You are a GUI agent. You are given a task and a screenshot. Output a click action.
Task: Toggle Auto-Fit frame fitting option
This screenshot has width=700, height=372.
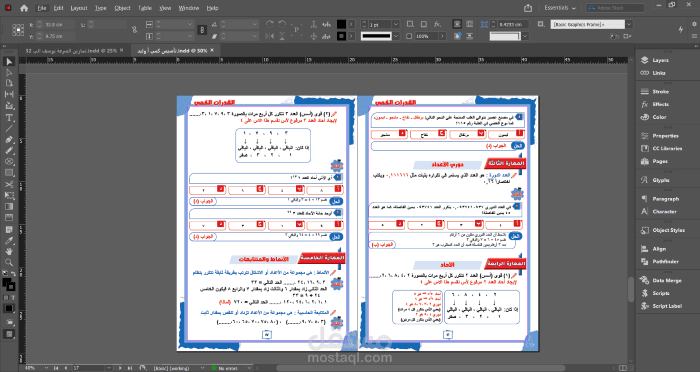pos(541,24)
